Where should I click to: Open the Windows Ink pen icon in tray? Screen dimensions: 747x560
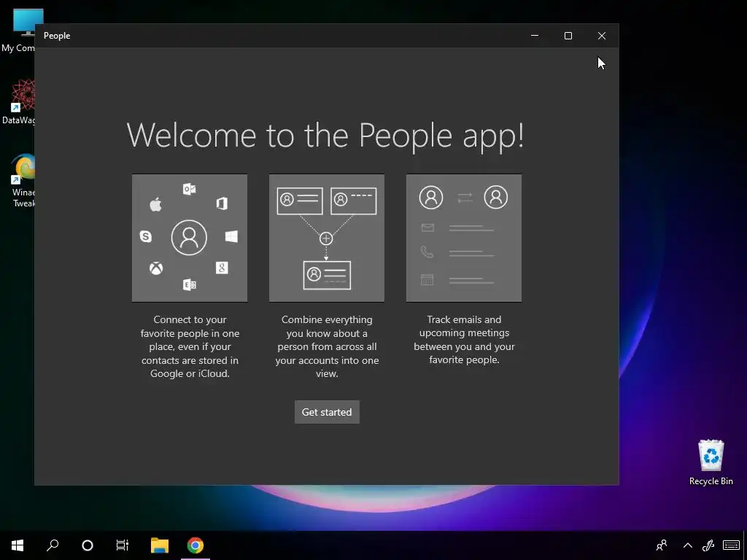point(708,545)
